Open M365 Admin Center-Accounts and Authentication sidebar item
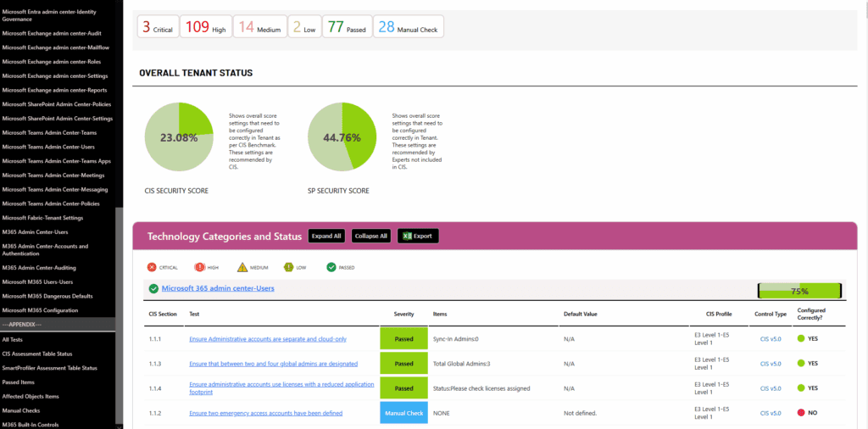This screenshot has height=429, width=868. [45, 249]
